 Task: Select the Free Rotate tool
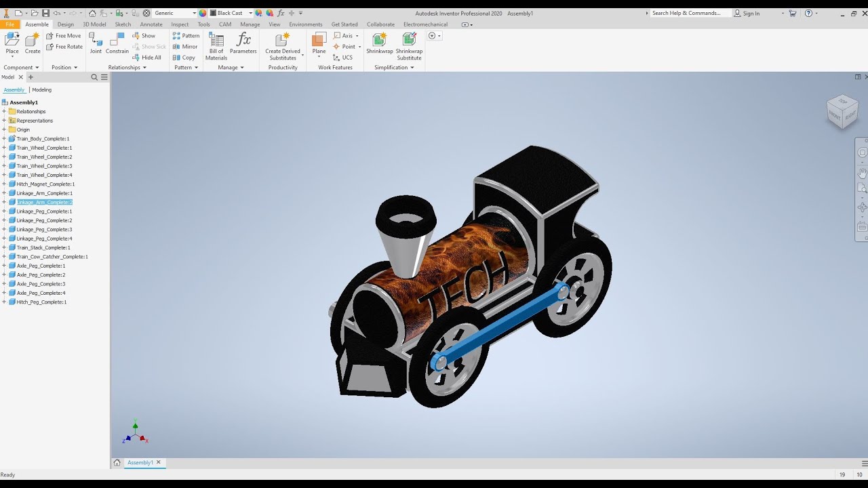64,47
